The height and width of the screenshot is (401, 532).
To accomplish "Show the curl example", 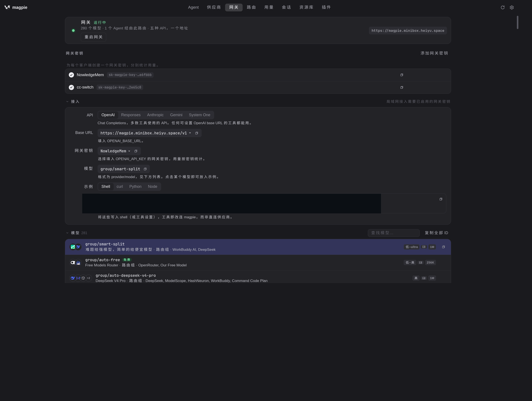I will 120,187.
